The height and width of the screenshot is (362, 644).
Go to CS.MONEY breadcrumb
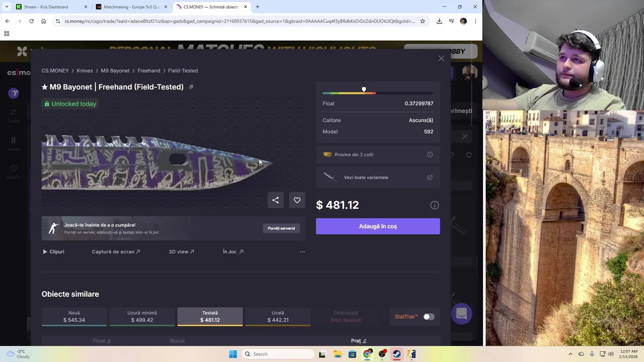(x=55, y=70)
